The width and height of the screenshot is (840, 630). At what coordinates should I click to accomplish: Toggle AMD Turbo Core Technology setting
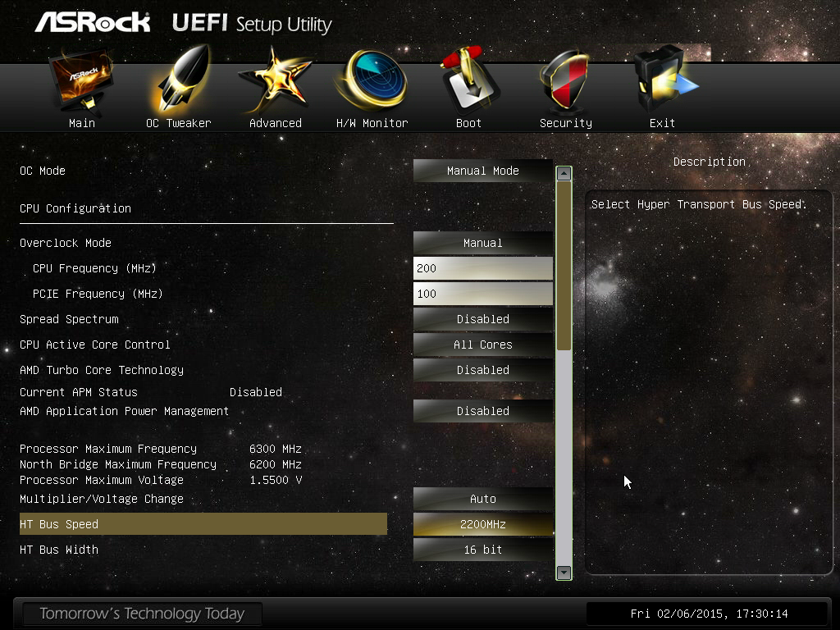[482, 370]
